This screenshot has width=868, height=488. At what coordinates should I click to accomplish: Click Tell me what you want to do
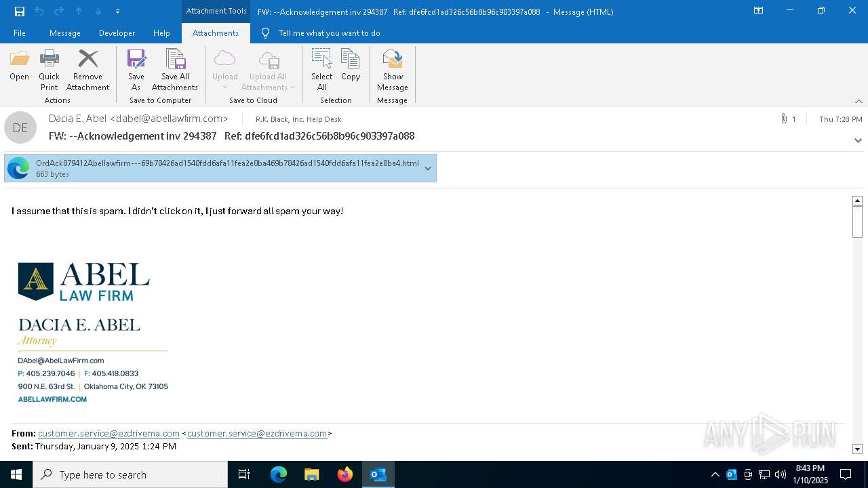pyautogui.click(x=329, y=33)
